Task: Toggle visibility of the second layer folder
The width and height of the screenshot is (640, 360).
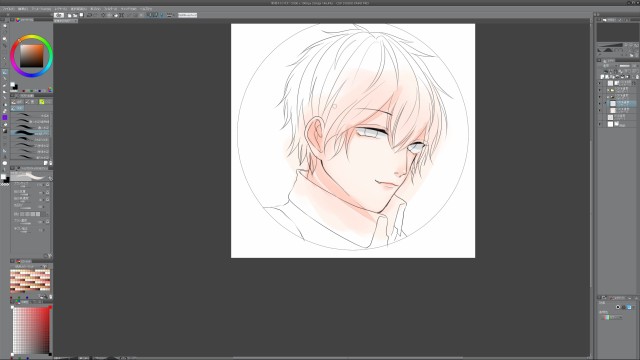Action: click(x=600, y=97)
